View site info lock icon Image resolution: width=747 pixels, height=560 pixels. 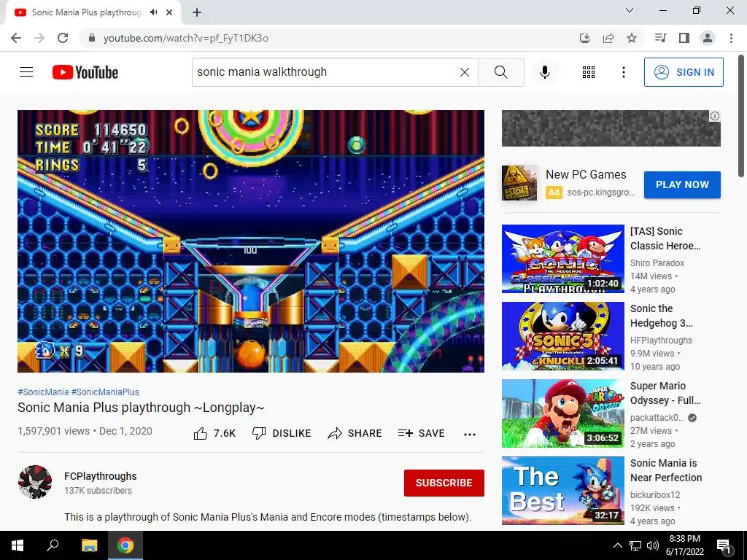coord(92,38)
